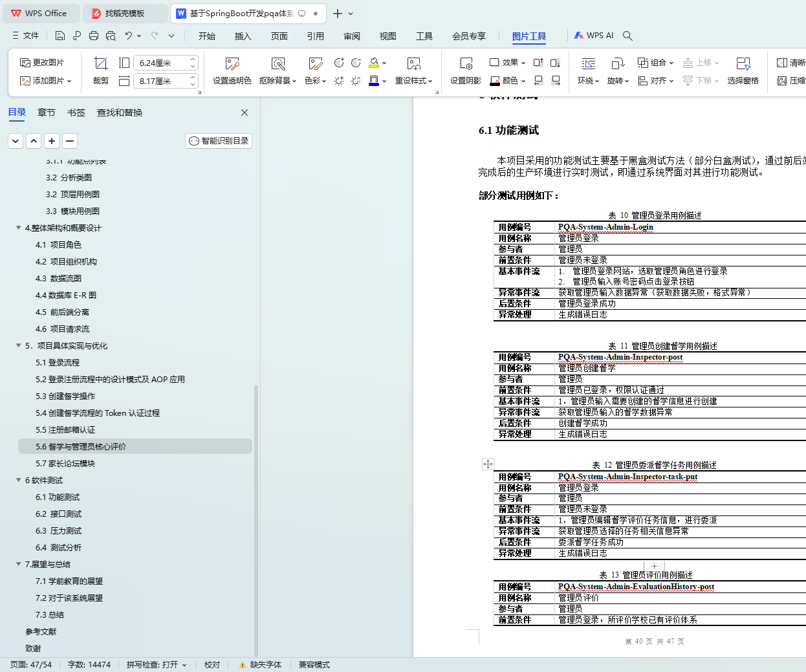Click the minus (collapse level) button in outline pane
806x672 pixels.
coord(70,140)
